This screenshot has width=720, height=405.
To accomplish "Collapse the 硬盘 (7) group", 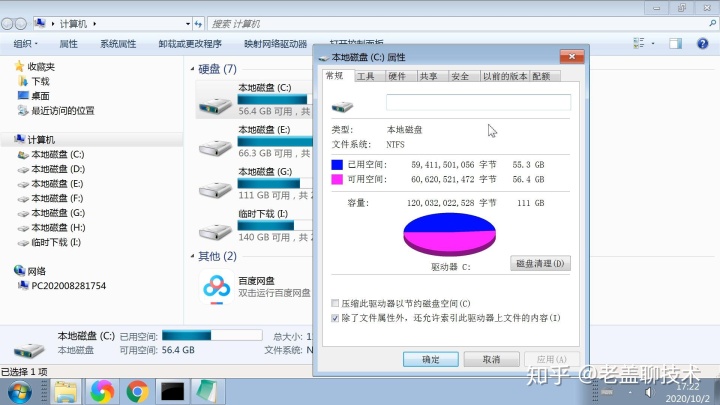I will 192,69.
